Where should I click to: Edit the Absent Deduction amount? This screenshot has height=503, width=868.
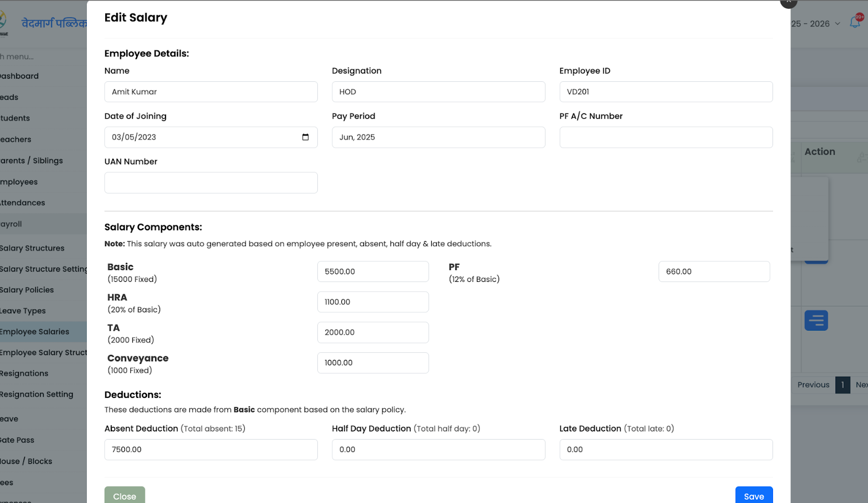tap(210, 449)
